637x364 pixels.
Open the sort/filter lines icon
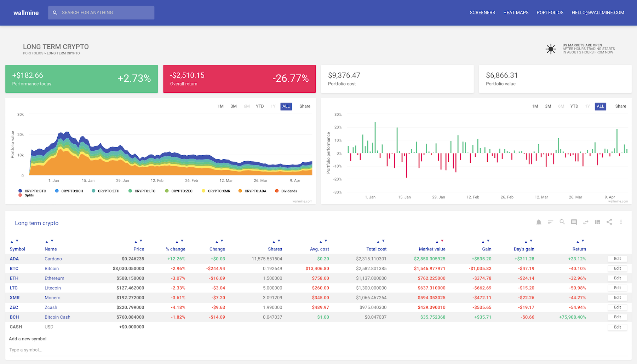(550, 222)
